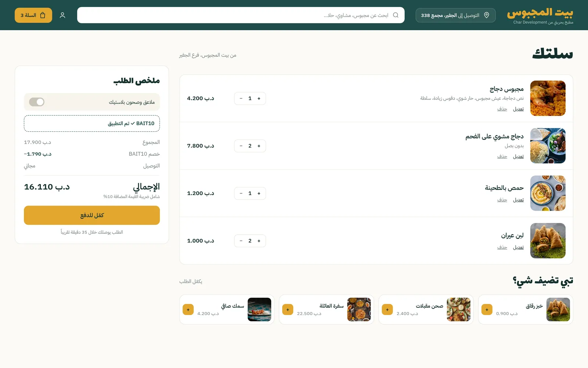This screenshot has width=588, height=368.
Task: Focus the search field for مجبوس
Action: [x=241, y=15]
